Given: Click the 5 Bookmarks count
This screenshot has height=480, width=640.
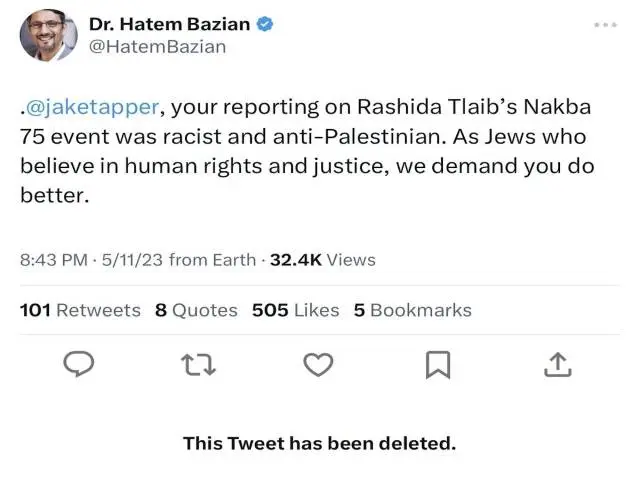Looking at the screenshot, I should [412, 310].
